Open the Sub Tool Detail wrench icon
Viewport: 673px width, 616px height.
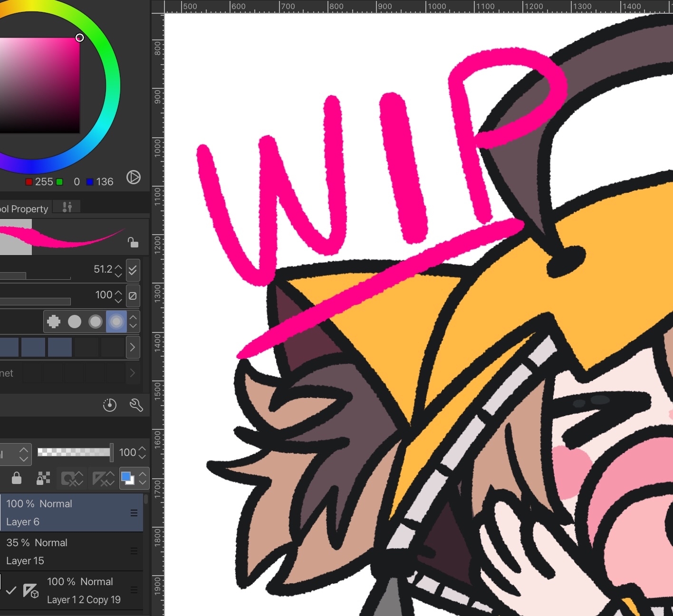coord(136,405)
